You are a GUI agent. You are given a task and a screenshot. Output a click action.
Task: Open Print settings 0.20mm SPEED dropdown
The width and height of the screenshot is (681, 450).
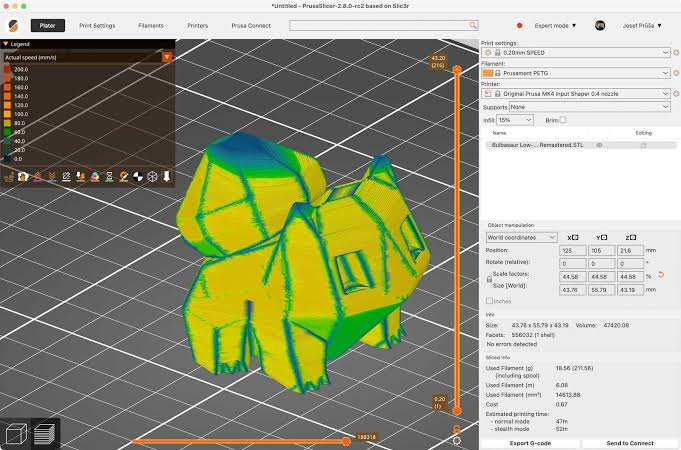click(x=576, y=53)
